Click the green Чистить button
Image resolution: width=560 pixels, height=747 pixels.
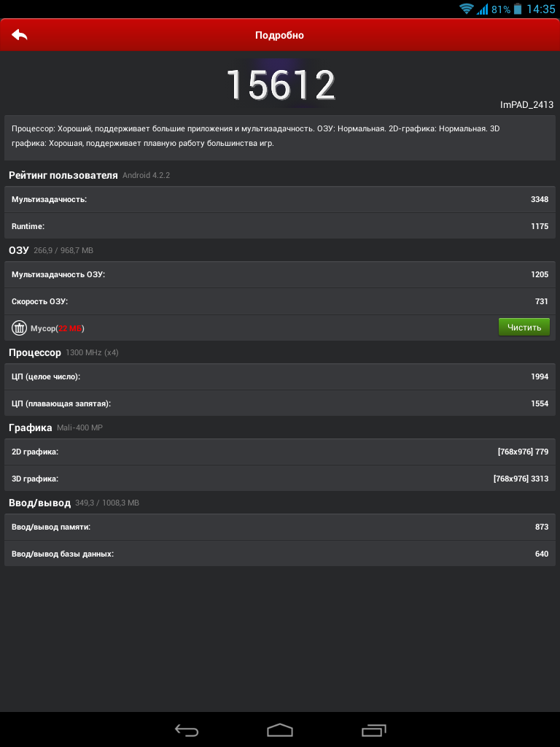(x=524, y=327)
